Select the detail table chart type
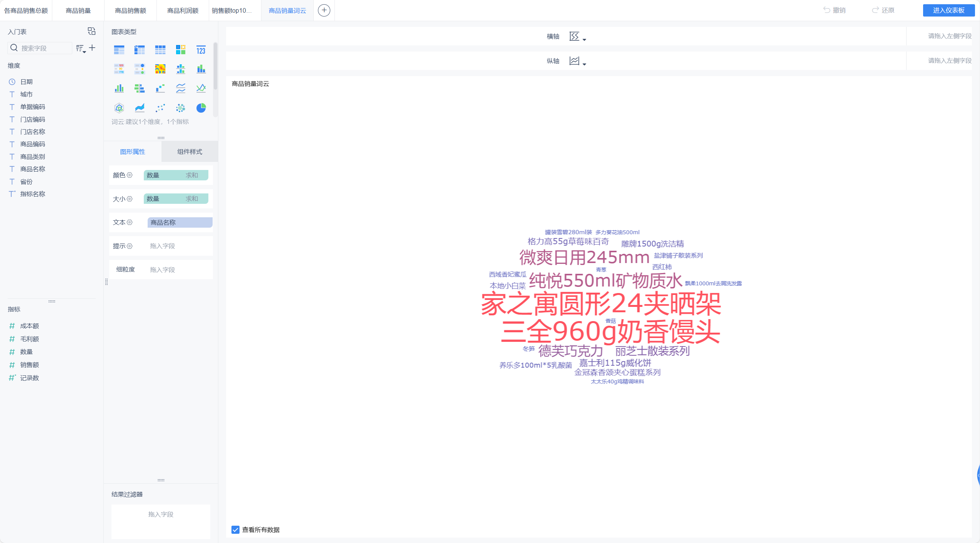Viewport: 980px width, 543px height. [160, 50]
